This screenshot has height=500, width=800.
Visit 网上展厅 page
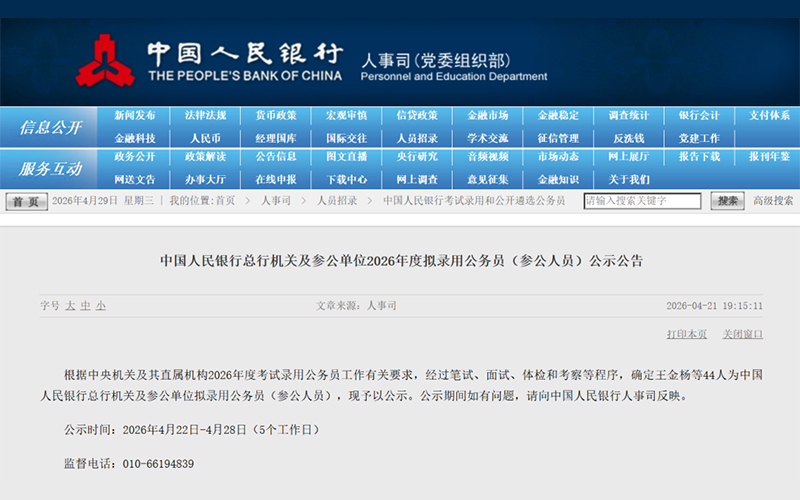tap(629, 157)
